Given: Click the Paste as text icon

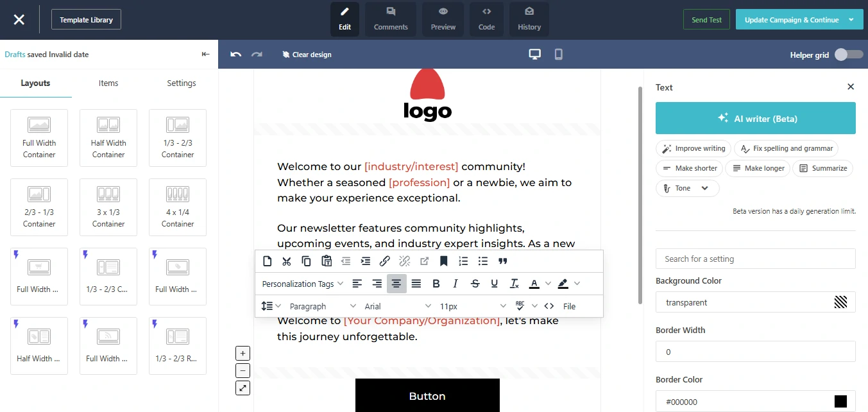Looking at the screenshot, I should [x=327, y=261].
